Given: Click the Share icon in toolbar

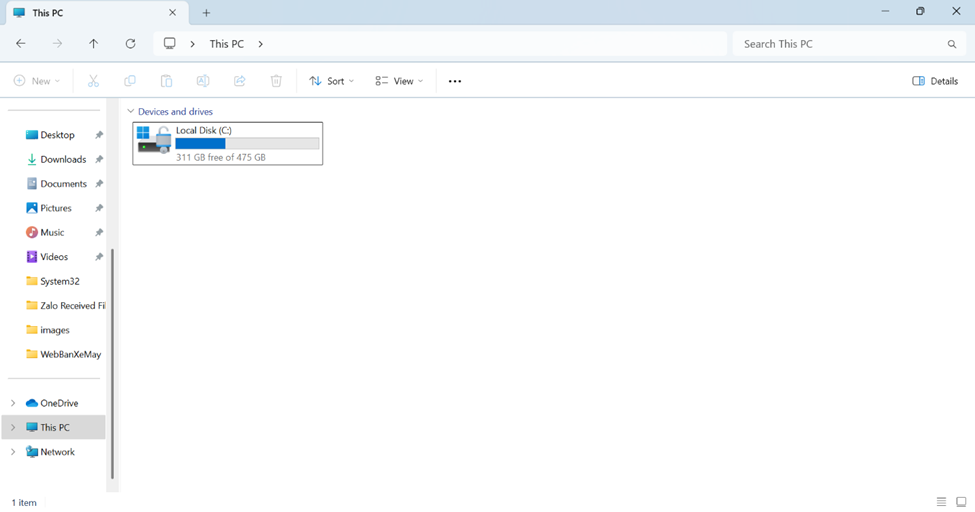Looking at the screenshot, I should click(x=240, y=81).
